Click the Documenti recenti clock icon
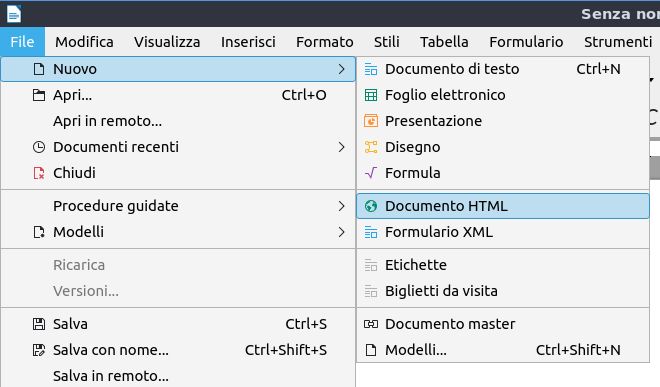This screenshot has width=660, height=387. pos(39,147)
